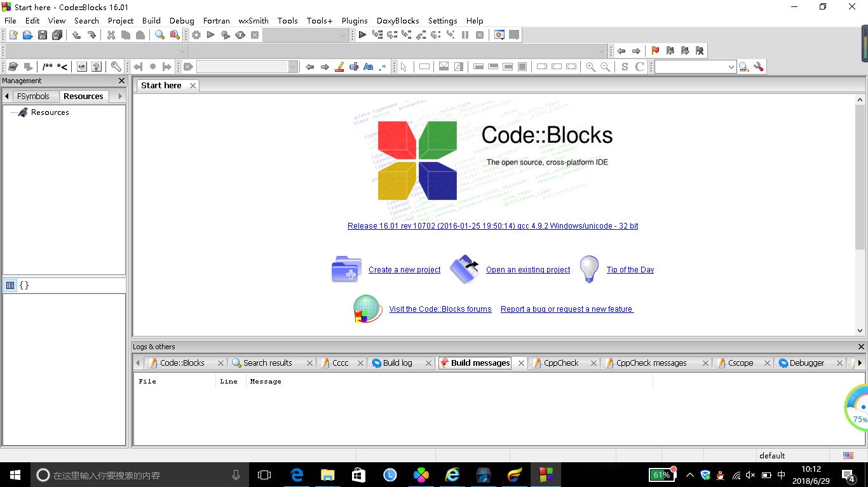Open the wxSmith menu

[254, 20]
